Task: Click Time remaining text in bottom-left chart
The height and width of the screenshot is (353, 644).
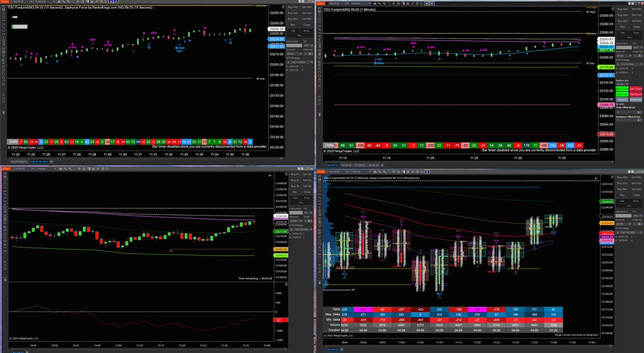Action: point(254,278)
